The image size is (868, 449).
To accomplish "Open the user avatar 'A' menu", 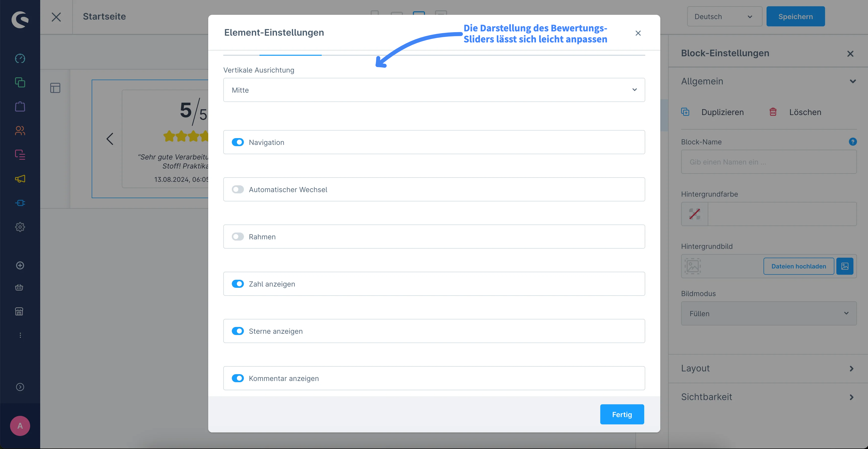I will pyautogui.click(x=20, y=426).
